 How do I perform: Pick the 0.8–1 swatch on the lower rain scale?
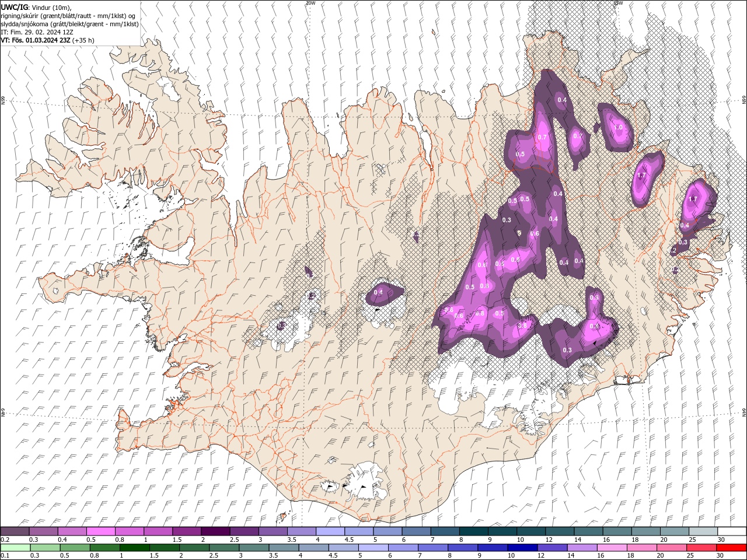coord(105,548)
